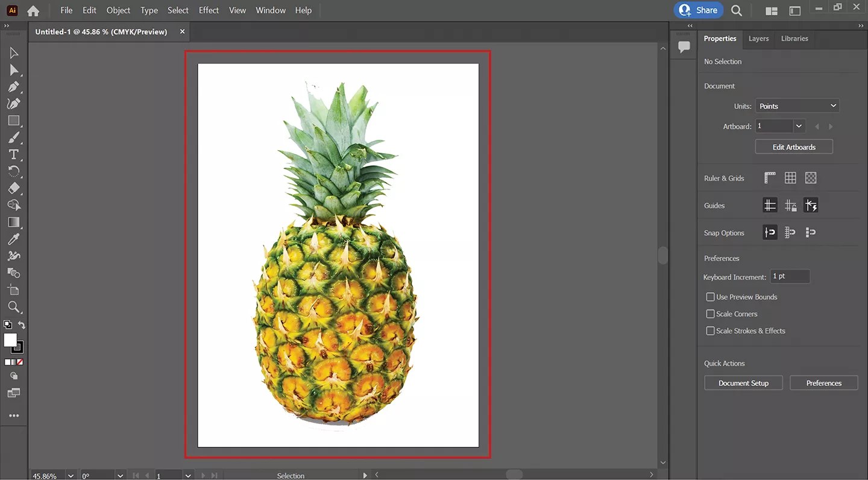
Task: Show the transparency grid
Action: (811, 177)
